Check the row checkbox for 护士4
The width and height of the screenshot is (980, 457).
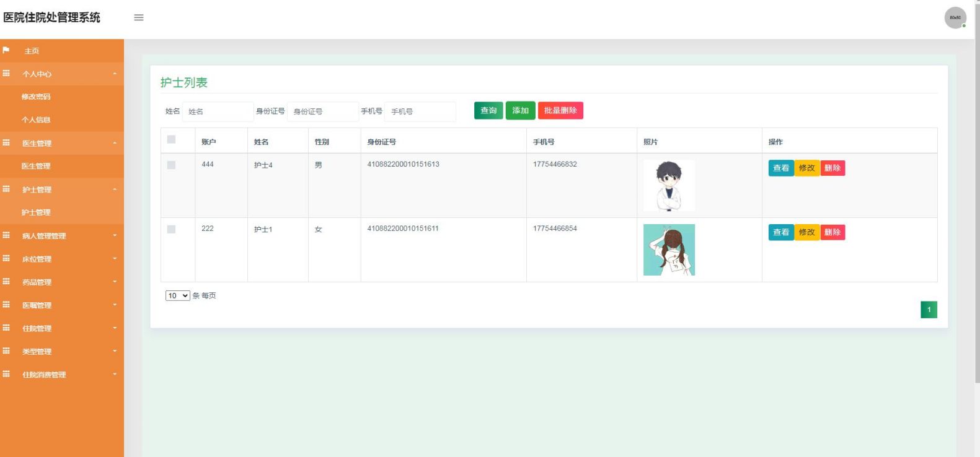pos(172,165)
